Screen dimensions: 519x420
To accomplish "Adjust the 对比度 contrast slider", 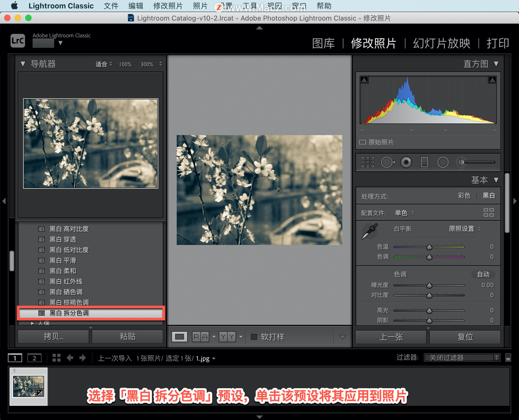I will coord(429,295).
